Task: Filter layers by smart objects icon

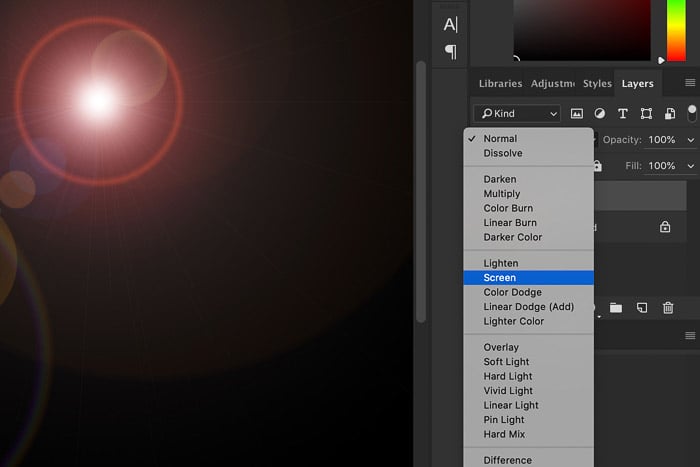Action: [x=670, y=113]
